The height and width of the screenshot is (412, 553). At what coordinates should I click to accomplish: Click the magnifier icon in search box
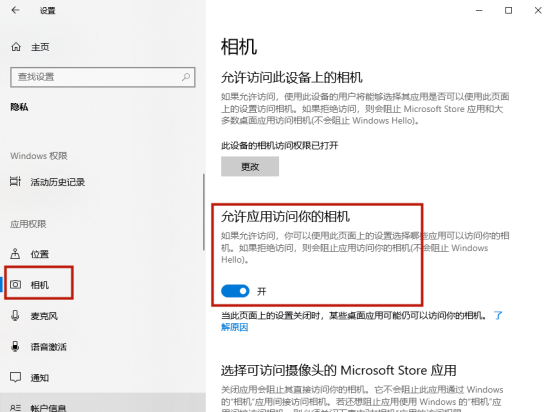tap(186, 77)
